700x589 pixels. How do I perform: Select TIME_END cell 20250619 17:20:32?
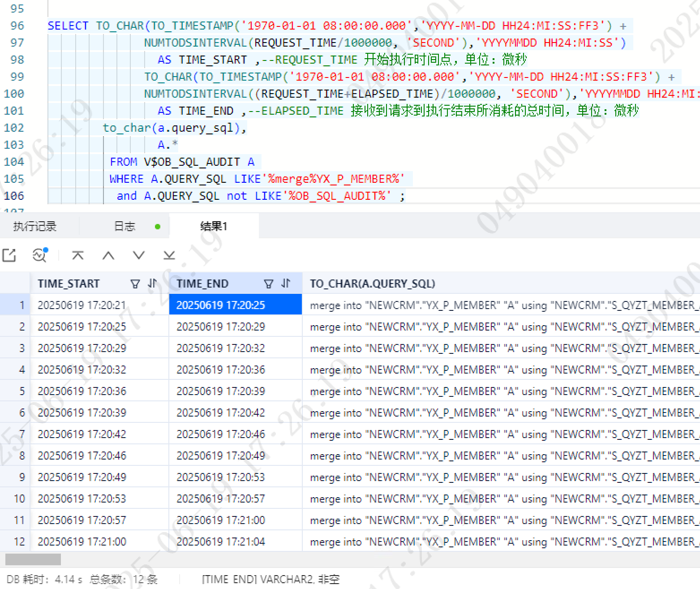236,348
